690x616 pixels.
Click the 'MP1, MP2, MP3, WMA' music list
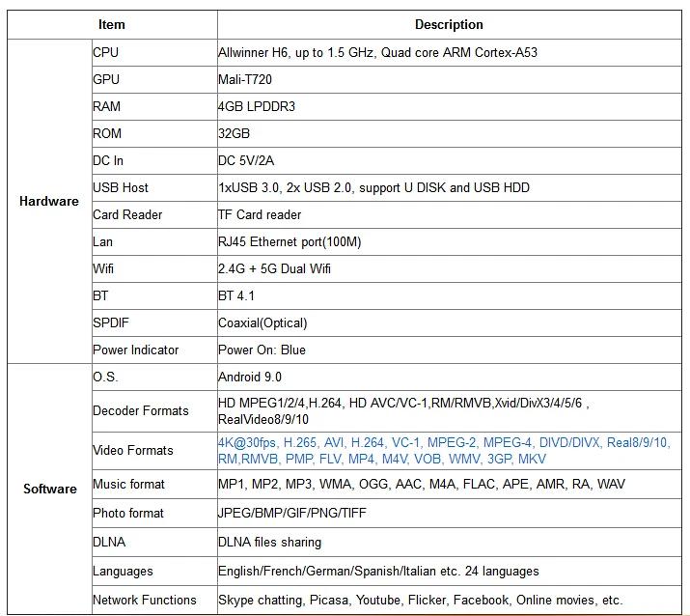(422, 485)
